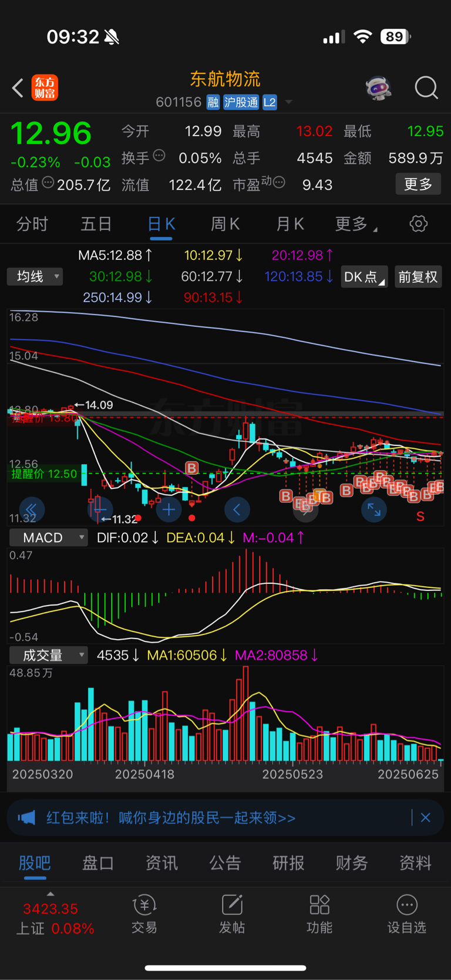
Task: Tap the L2 level badge
Action: click(270, 103)
